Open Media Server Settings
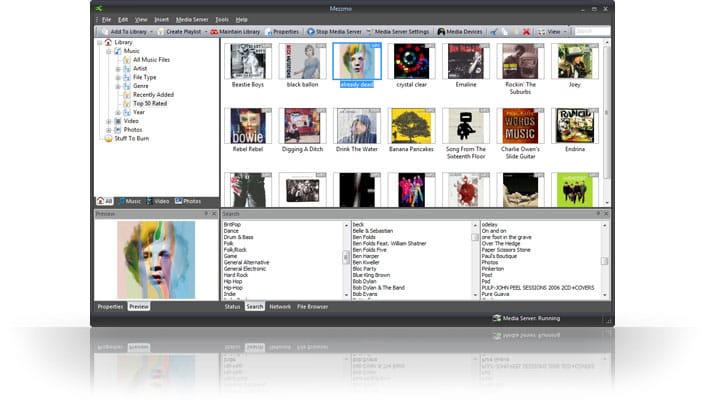 pyautogui.click(x=397, y=31)
